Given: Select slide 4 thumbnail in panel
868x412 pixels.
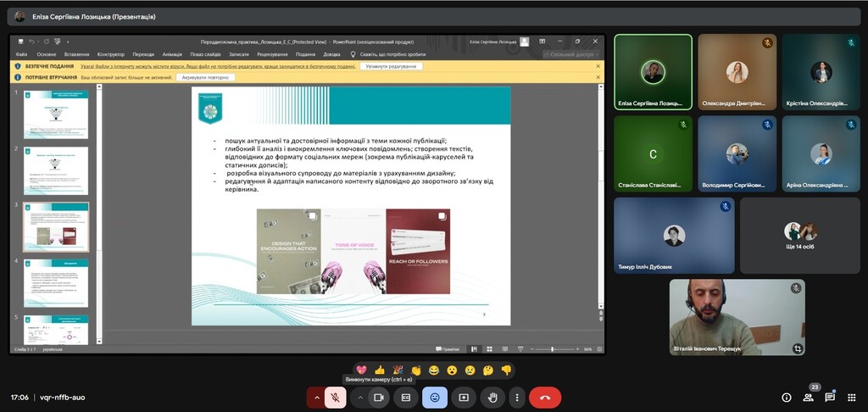Looking at the screenshot, I should click(56, 283).
